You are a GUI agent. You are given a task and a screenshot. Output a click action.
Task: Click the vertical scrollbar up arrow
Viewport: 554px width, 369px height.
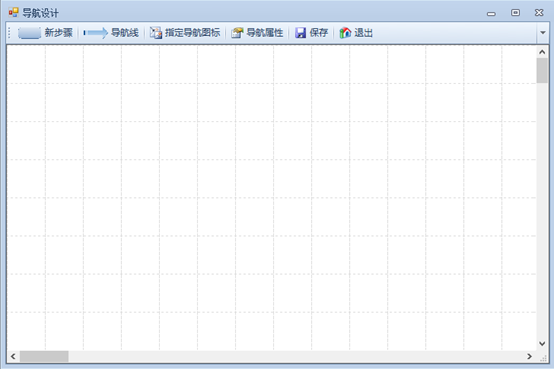click(542, 52)
